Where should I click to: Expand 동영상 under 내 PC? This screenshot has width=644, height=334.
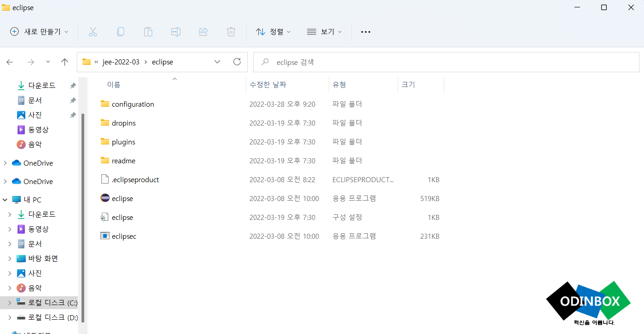tap(10, 229)
